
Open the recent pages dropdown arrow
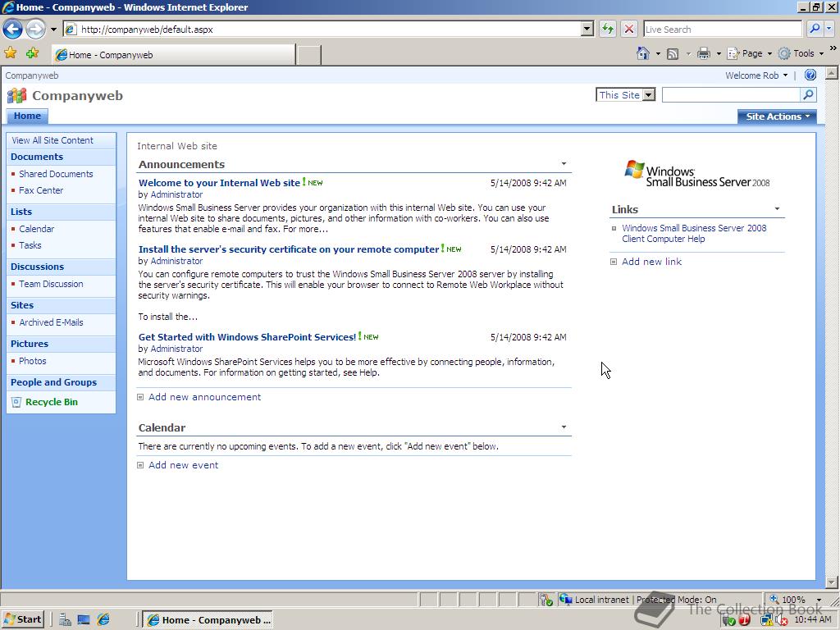pos(53,30)
